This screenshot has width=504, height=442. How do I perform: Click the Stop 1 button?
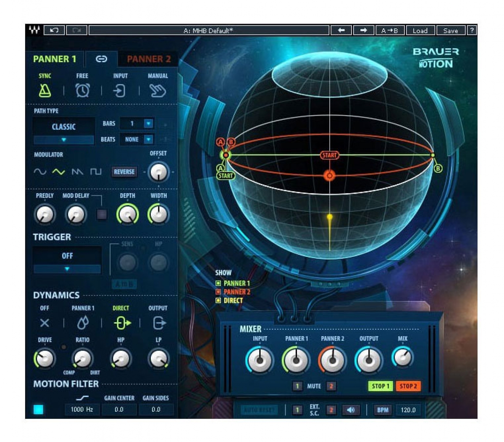(x=381, y=386)
